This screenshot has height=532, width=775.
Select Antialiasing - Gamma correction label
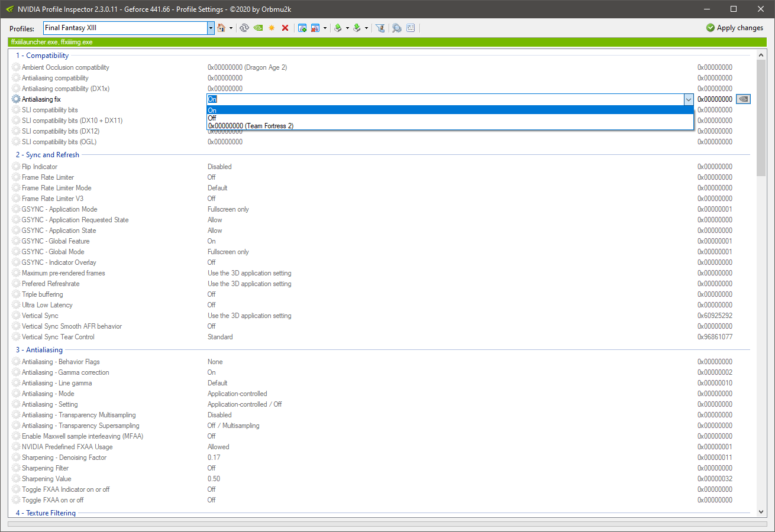(x=66, y=372)
